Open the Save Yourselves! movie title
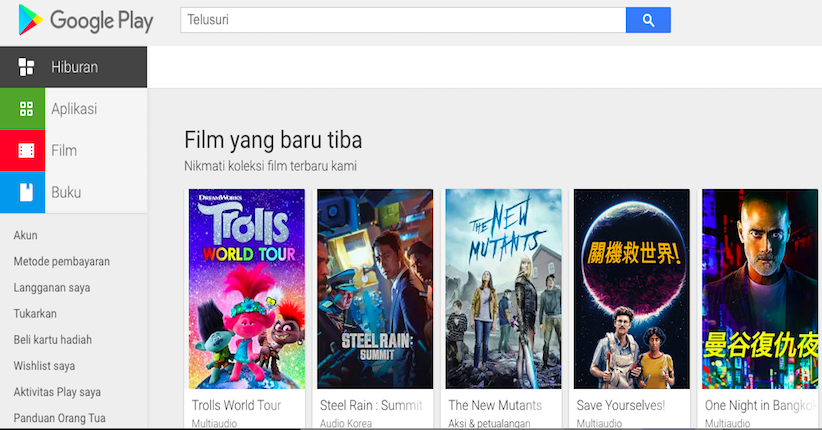Screen dimensions: 822x430 pyautogui.click(x=620, y=405)
